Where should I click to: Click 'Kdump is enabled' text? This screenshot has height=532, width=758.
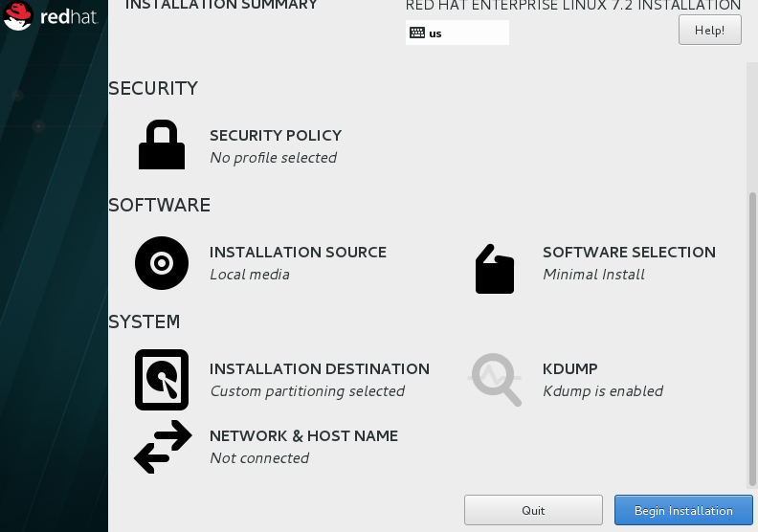tap(603, 391)
